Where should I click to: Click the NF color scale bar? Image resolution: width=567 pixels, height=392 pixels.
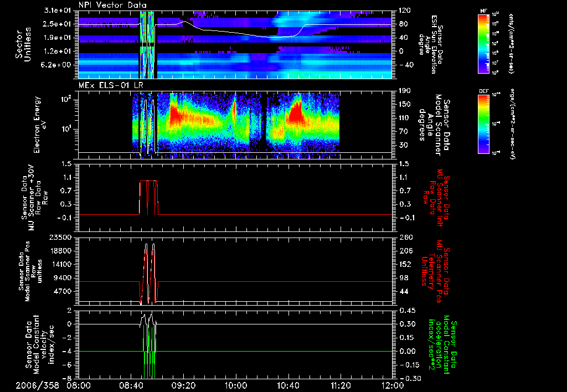484,43
